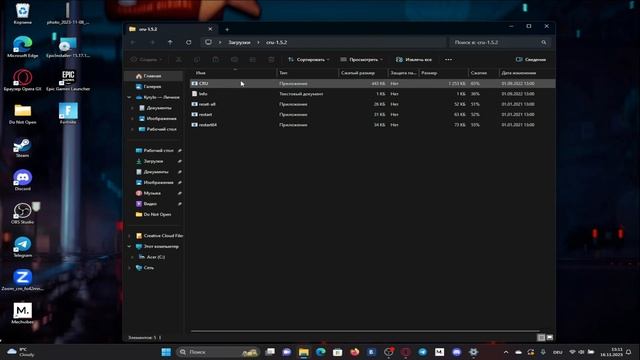Select the reset-all application file

[372, 104]
